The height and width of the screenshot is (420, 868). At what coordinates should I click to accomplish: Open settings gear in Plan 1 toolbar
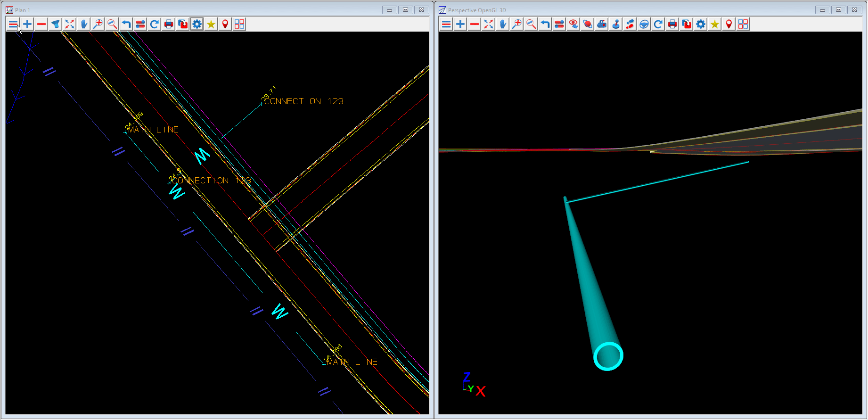pyautogui.click(x=197, y=24)
